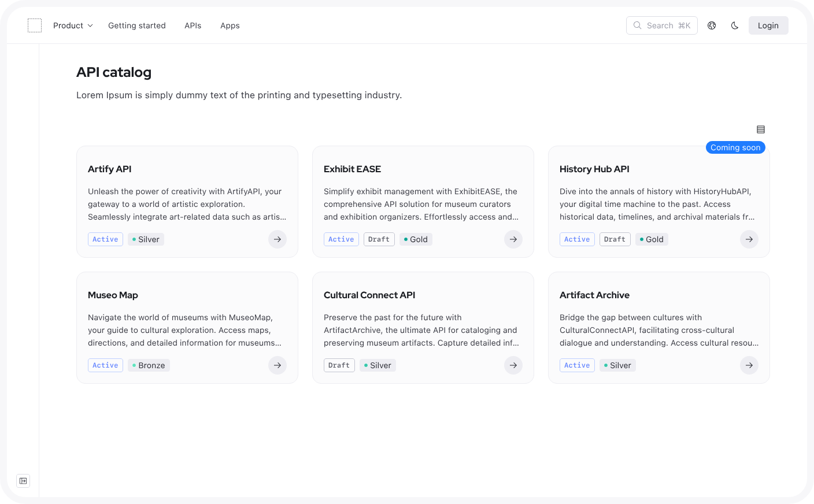Click the Coming soon badge
Screen dimensions: 814x504
click(x=735, y=147)
